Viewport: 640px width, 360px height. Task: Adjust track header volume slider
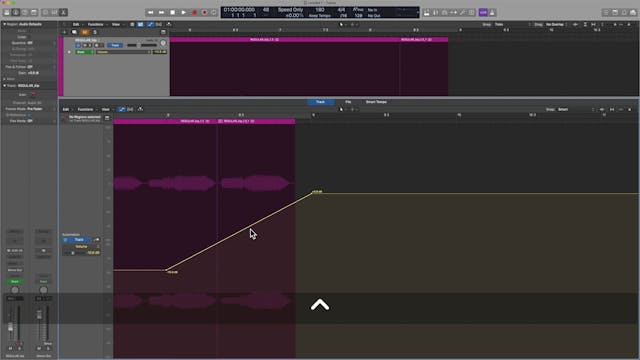coord(142,45)
